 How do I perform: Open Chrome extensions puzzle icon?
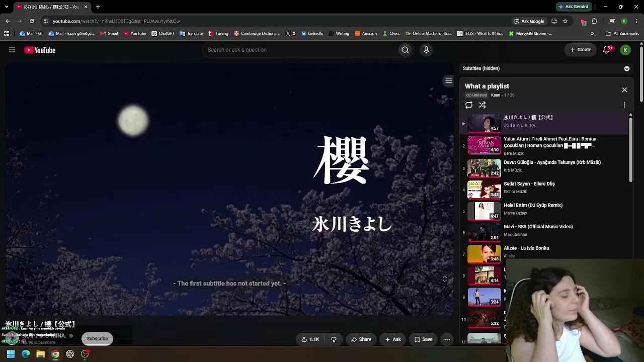pyautogui.click(x=594, y=21)
